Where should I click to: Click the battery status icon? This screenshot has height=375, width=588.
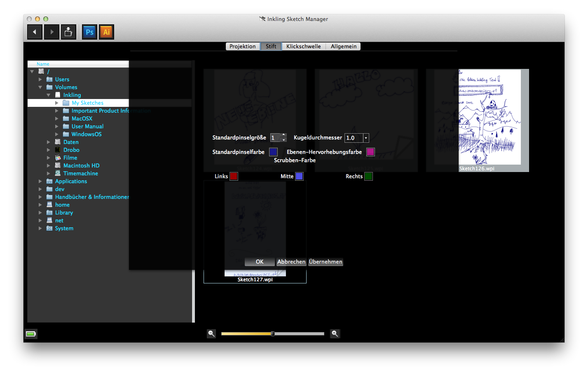click(x=31, y=334)
